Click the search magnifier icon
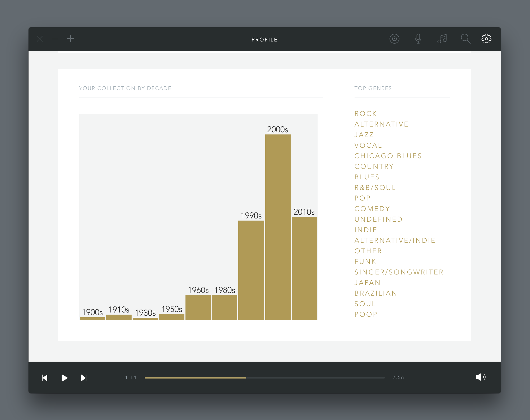This screenshot has width=530, height=420. point(465,39)
